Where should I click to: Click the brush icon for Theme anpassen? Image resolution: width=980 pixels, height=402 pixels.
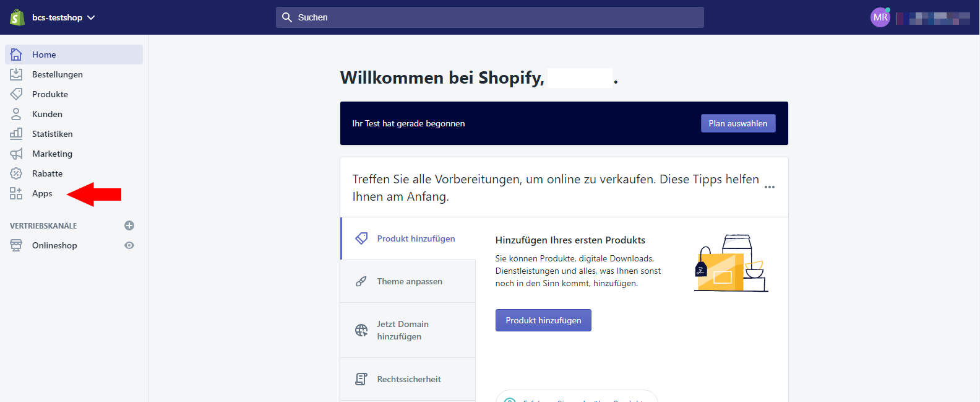click(x=361, y=281)
